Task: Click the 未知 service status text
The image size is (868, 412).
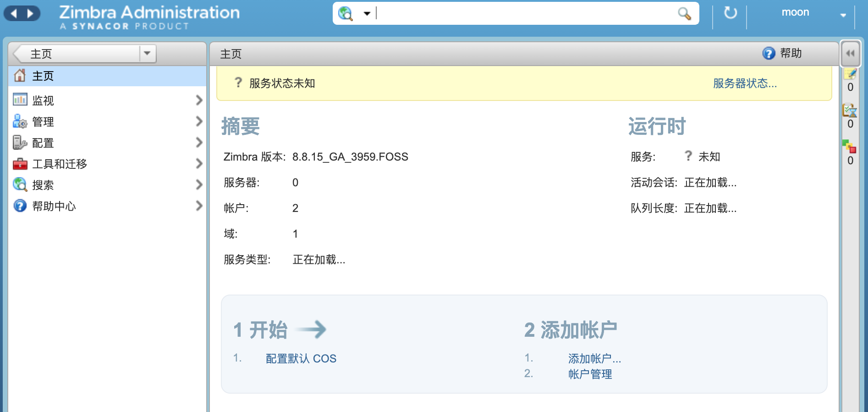Action: coord(709,157)
